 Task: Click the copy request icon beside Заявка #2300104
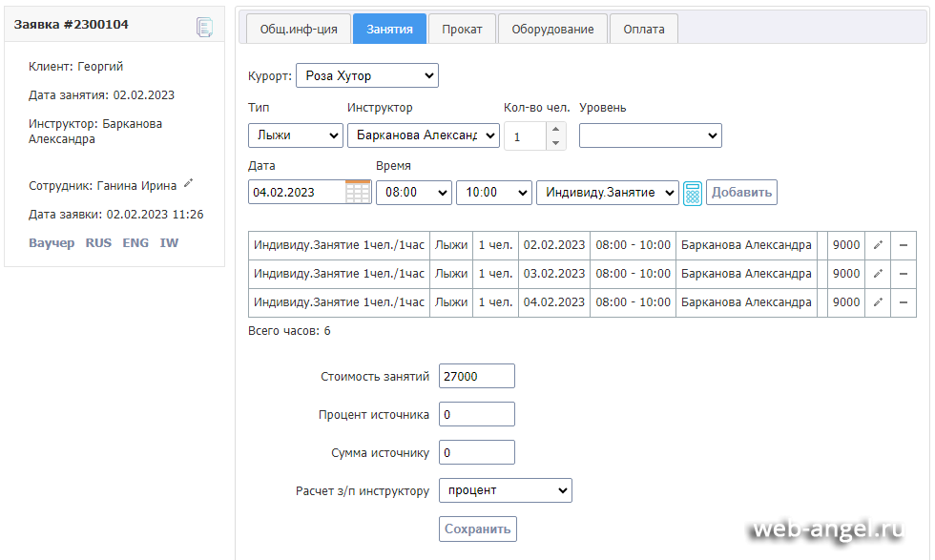click(x=204, y=28)
